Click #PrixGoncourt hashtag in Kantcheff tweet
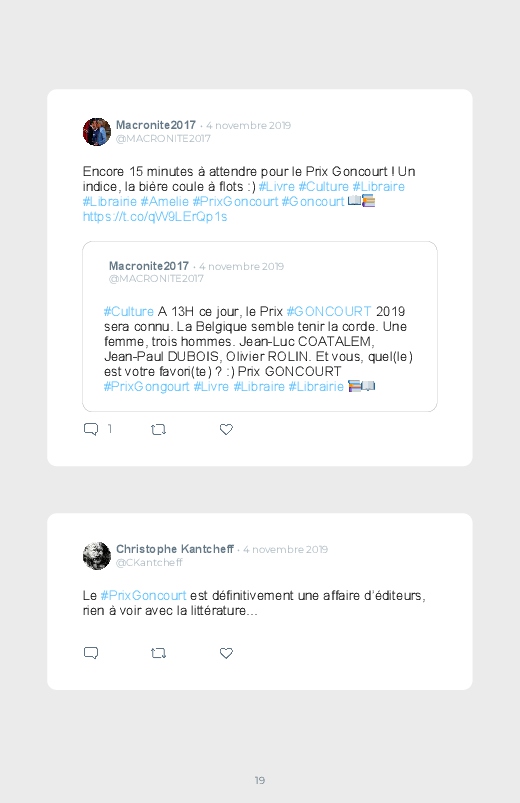 click(143, 596)
